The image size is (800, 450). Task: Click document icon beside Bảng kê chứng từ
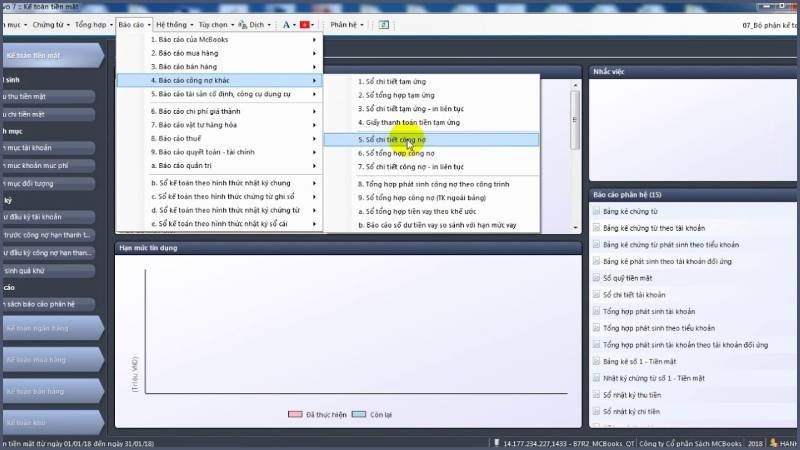[596, 211]
